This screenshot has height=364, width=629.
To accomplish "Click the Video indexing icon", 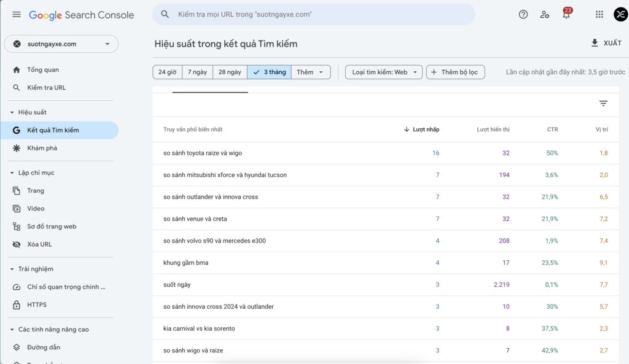I will [x=17, y=209].
